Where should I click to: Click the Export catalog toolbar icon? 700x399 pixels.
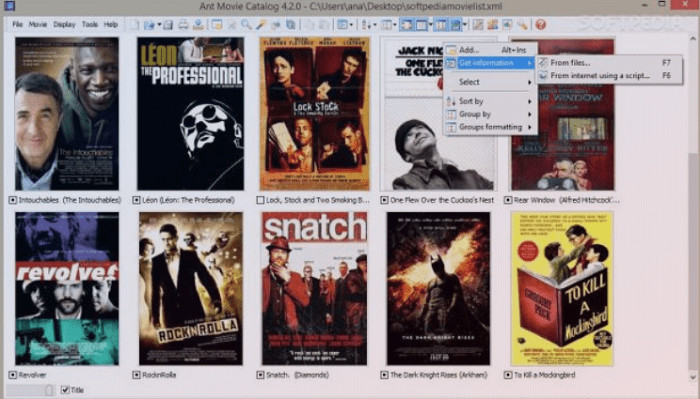pyautogui.click(x=198, y=25)
